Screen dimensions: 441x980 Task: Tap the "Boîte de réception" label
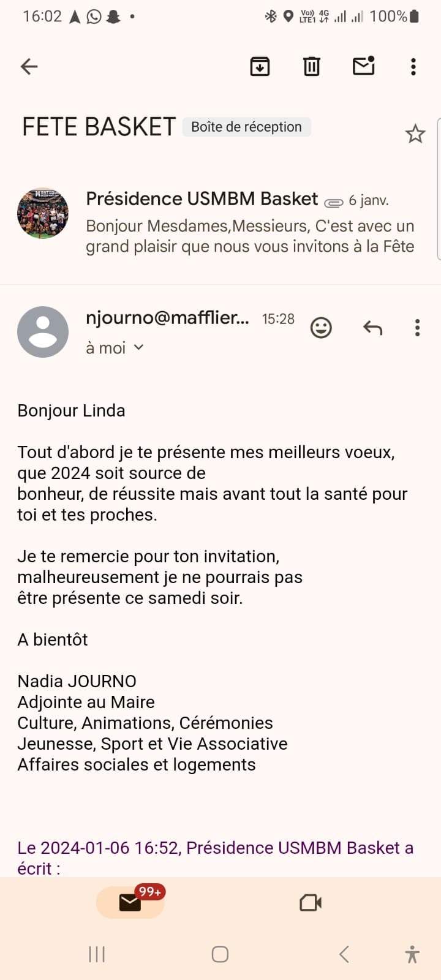coord(246,127)
